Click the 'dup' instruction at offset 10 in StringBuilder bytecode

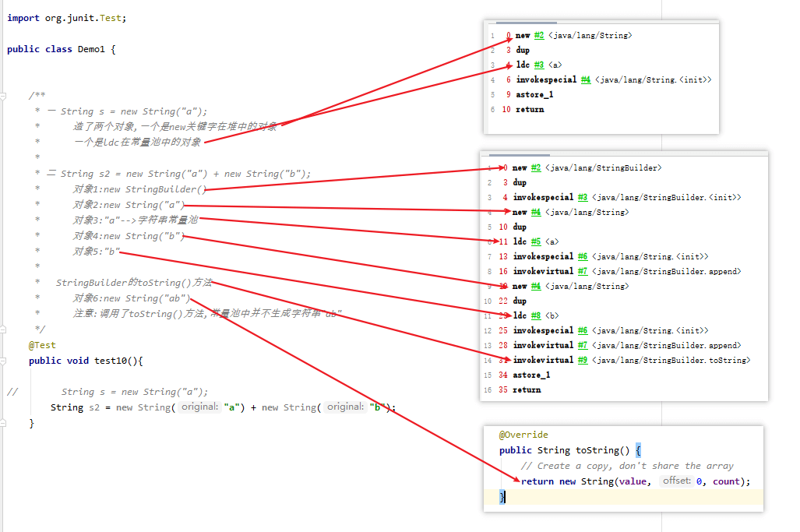coord(520,227)
